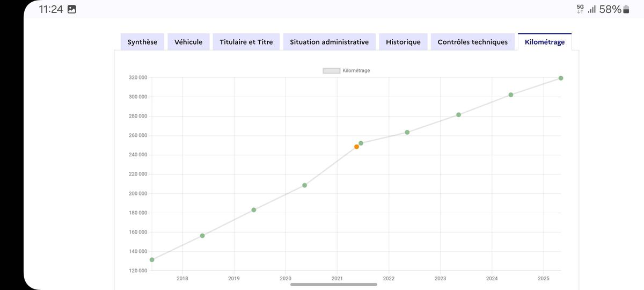Image resolution: width=644 pixels, height=290 pixels.
Task: Select the Situation administrative tab
Action: 329,42
